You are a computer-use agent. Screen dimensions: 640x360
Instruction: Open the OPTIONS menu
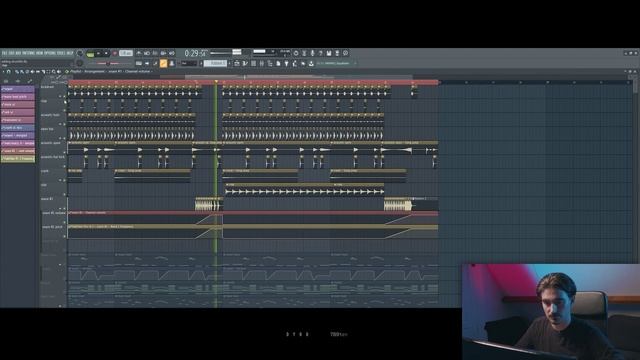coord(49,53)
